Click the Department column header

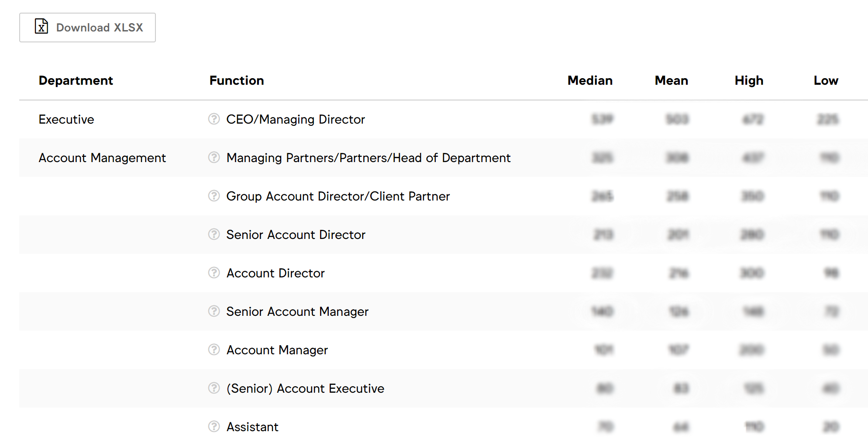coord(76,80)
